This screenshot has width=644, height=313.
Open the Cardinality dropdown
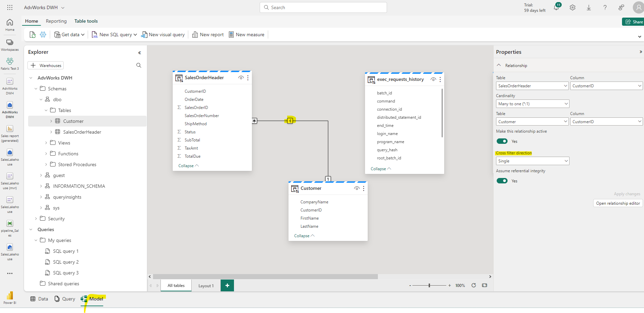tap(532, 104)
